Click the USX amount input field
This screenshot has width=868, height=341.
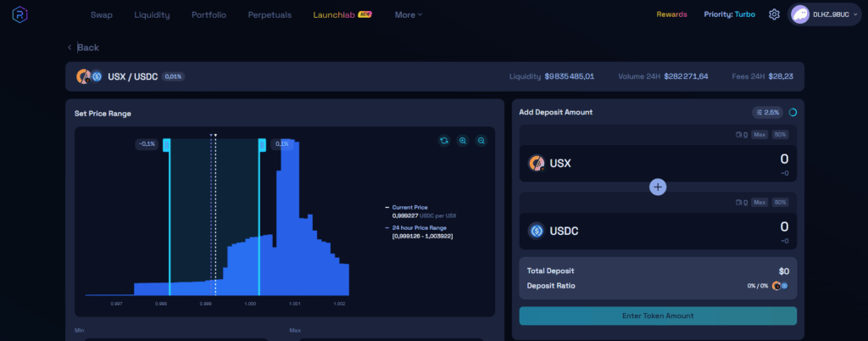pos(721,159)
